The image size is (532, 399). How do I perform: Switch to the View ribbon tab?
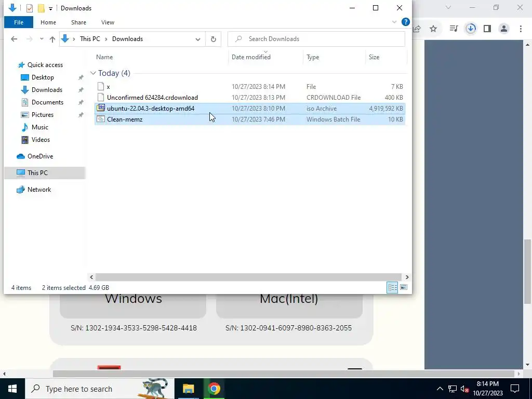[108, 22]
